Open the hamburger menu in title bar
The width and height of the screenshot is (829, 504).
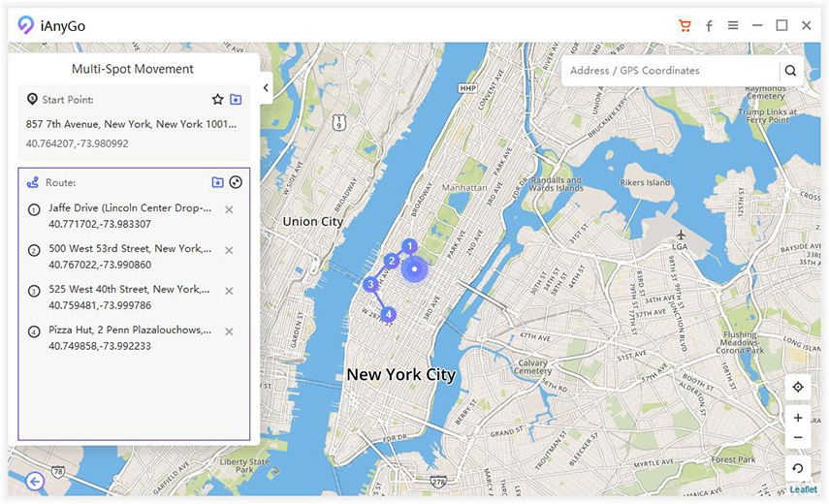pos(733,25)
